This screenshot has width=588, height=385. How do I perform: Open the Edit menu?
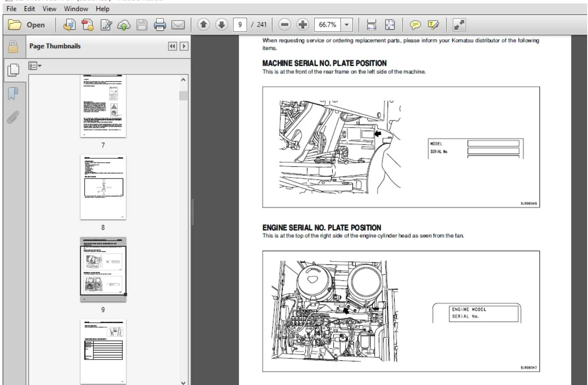coord(29,9)
